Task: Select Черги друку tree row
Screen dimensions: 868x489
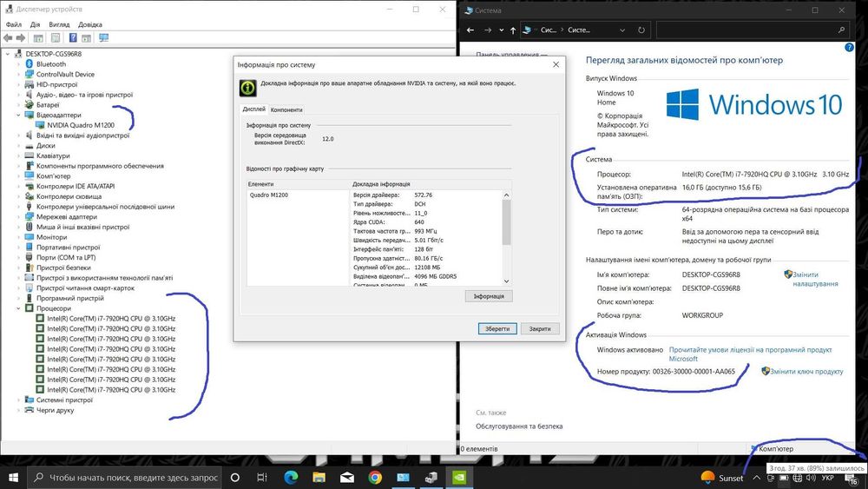Action: 55,410
